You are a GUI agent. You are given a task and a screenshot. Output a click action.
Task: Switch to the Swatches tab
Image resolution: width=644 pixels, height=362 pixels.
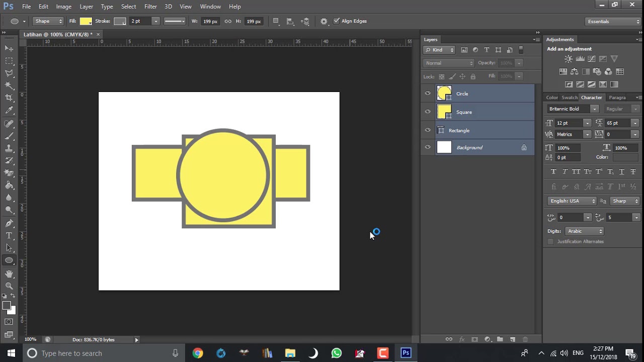tap(570, 98)
